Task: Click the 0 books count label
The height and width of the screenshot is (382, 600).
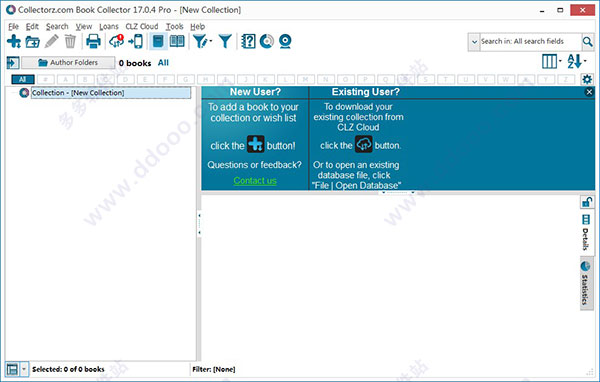Action: pos(135,63)
